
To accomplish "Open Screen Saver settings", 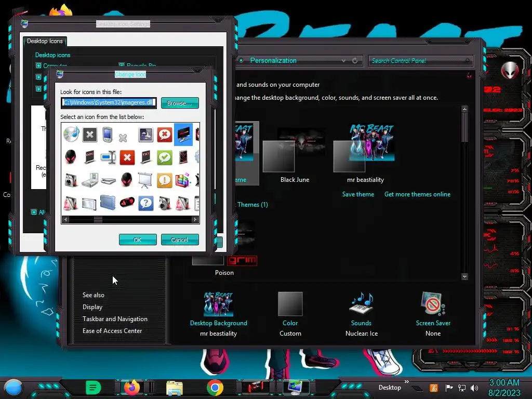I will 433,313.
